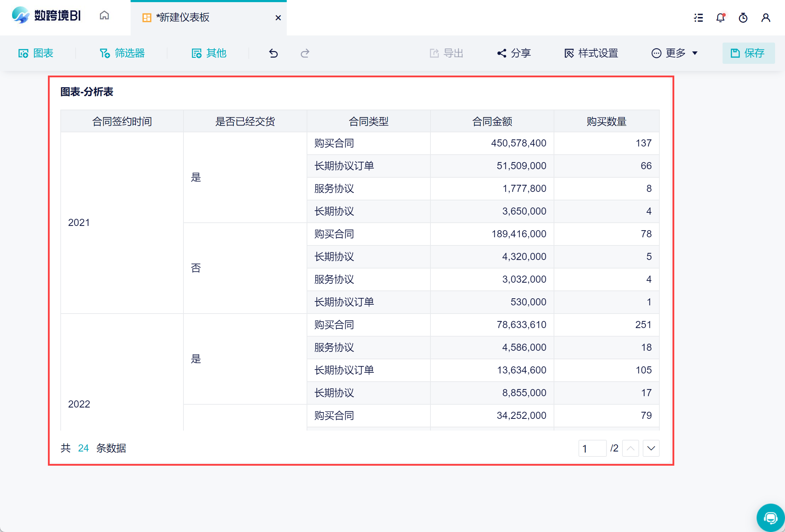785x532 pixels.
Task: Open the 其他 components menu
Action: 209,53
